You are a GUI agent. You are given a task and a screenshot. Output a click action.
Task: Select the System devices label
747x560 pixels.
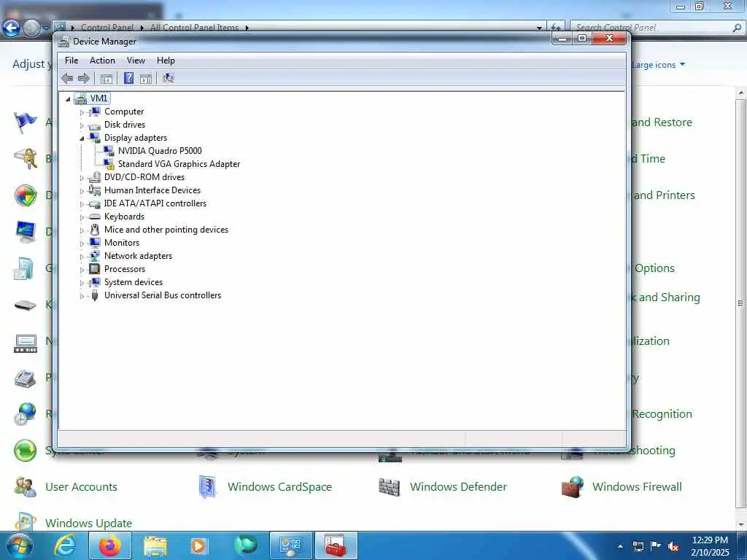tap(133, 282)
